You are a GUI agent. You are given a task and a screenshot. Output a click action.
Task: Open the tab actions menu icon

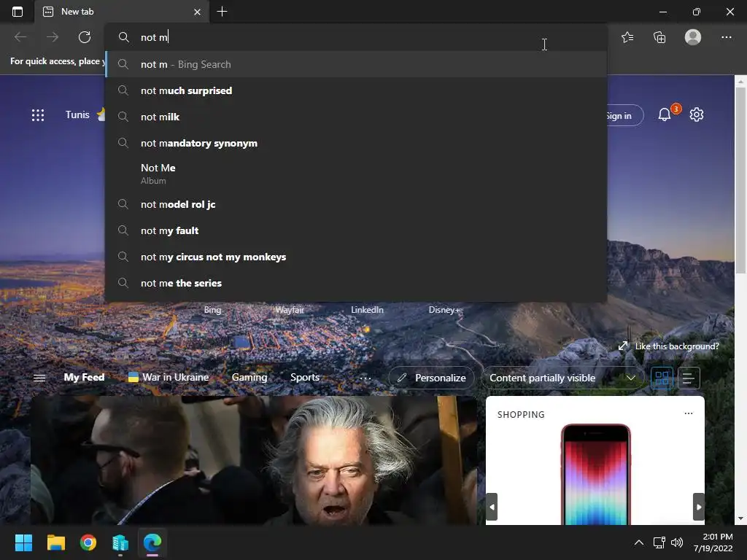(x=18, y=12)
